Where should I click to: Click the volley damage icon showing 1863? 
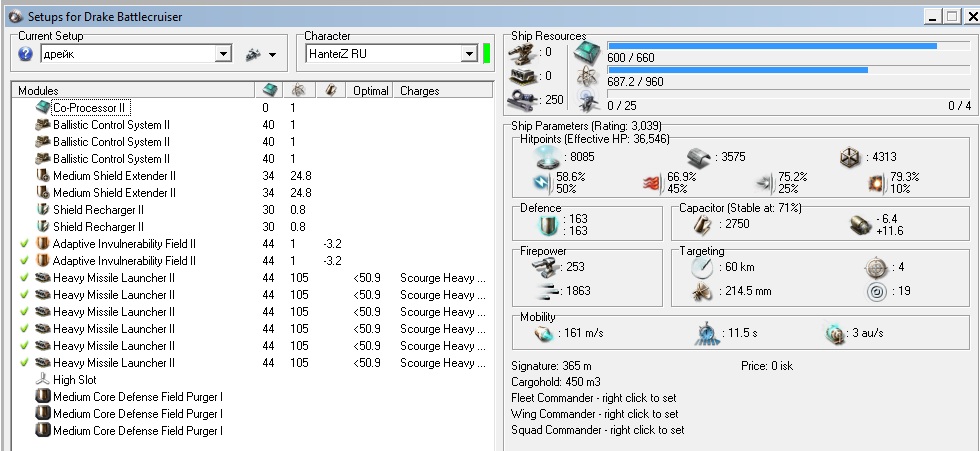coord(548,291)
